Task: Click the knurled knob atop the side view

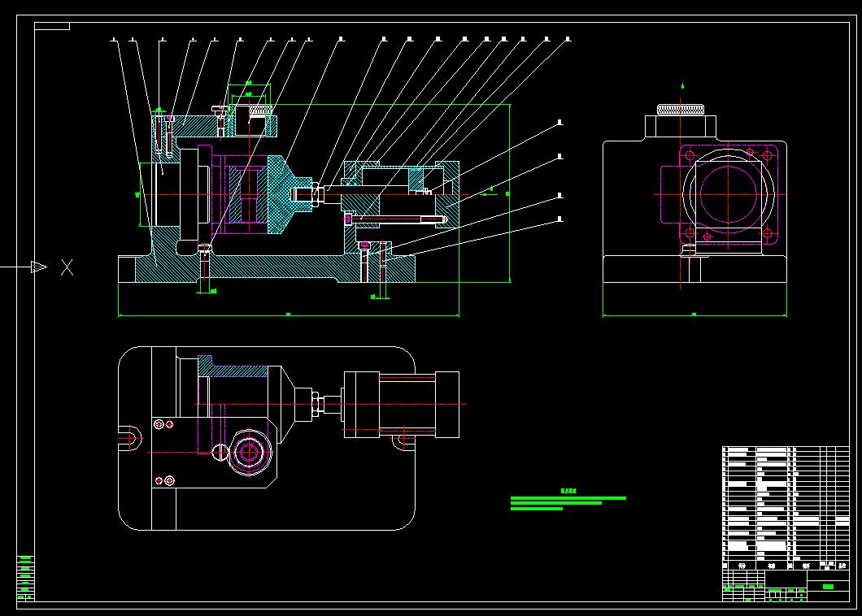Action: [x=681, y=110]
